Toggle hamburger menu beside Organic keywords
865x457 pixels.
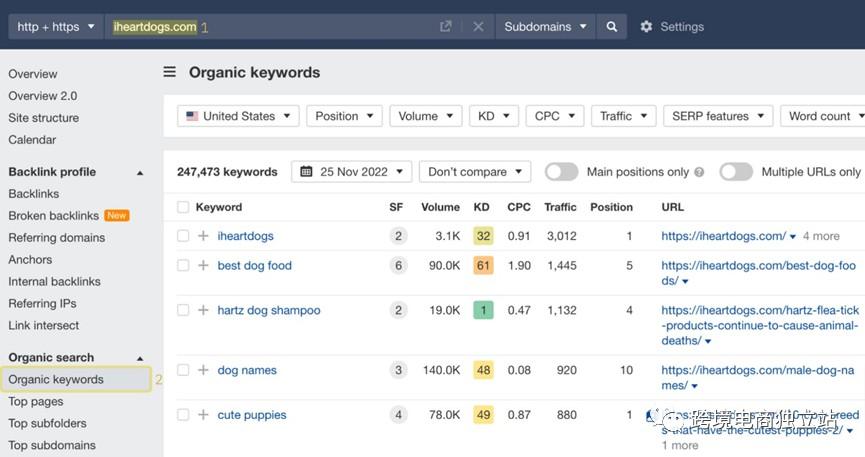(170, 72)
